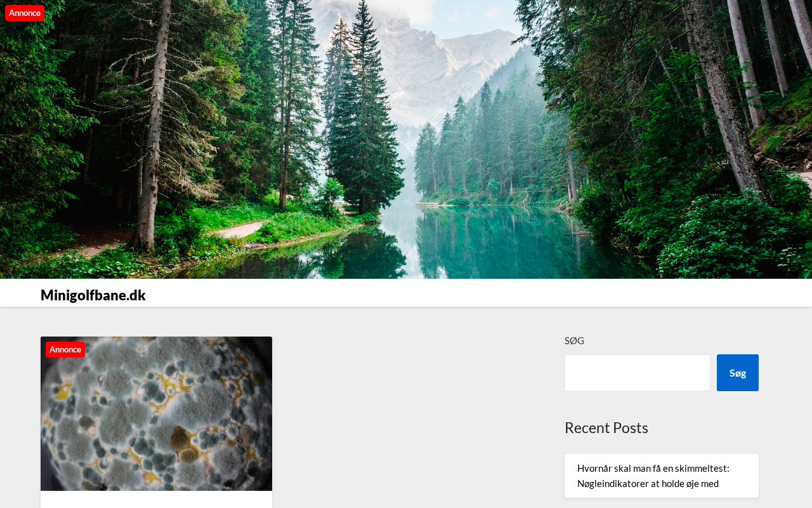Image resolution: width=812 pixels, height=508 pixels.
Task: Open the Hvornår skal man få en skimmeltest post
Action: (x=653, y=476)
